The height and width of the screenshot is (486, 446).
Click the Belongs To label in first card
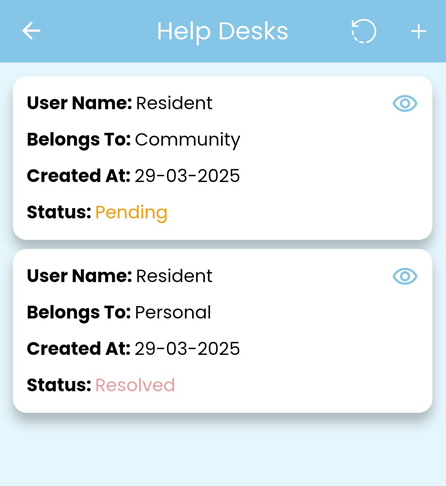click(79, 140)
